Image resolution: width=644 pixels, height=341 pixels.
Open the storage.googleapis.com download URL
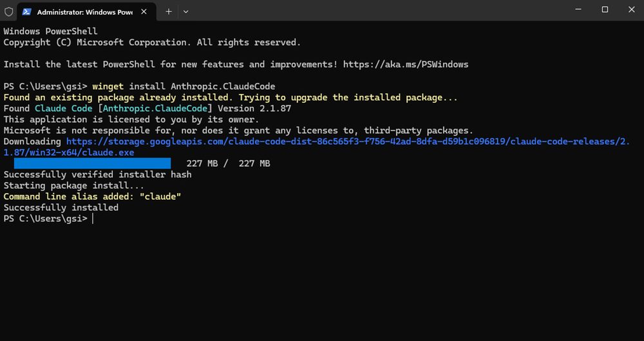(x=348, y=142)
